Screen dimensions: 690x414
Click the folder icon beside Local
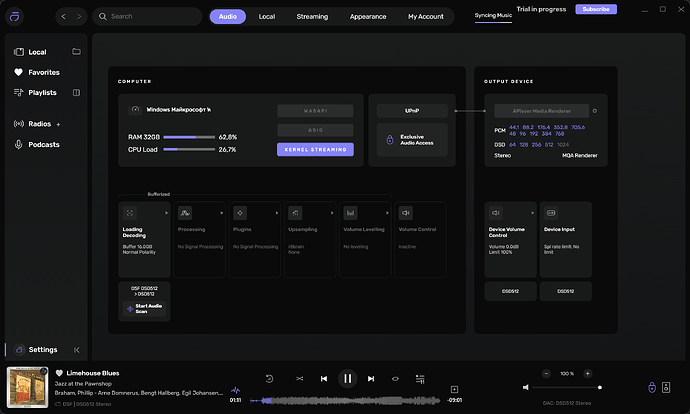(x=76, y=52)
